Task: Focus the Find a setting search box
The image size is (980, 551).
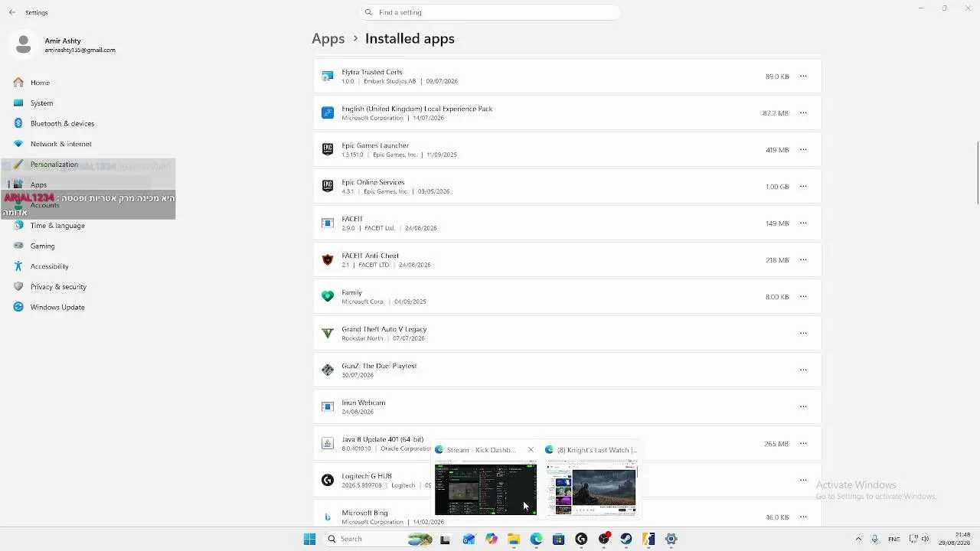Action: tap(490, 12)
